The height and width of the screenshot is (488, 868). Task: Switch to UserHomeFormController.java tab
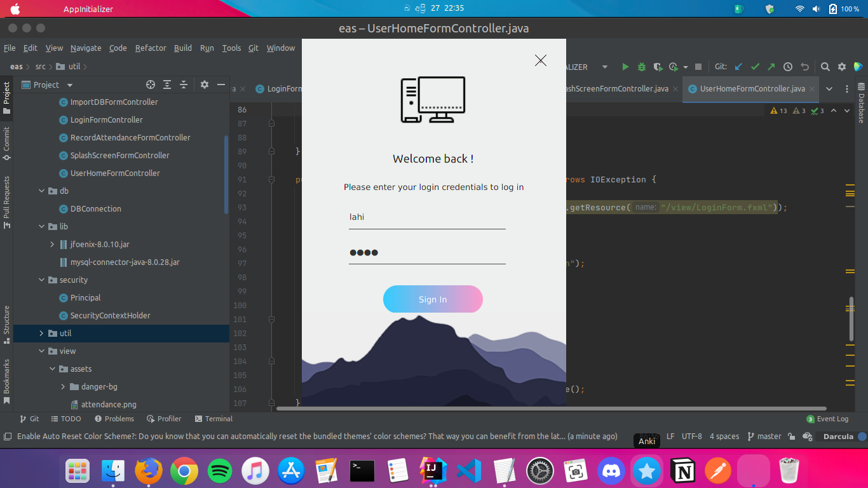pyautogui.click(x=752, y=89)
